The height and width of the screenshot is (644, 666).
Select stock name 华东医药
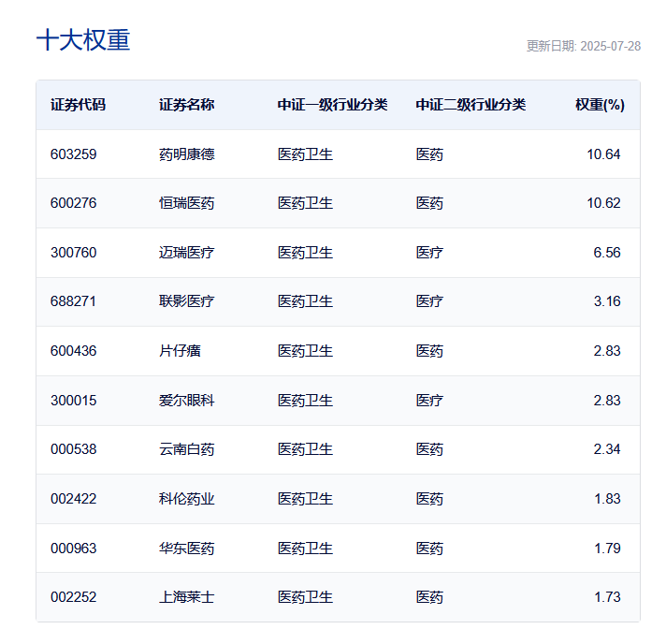coord(186,549)
